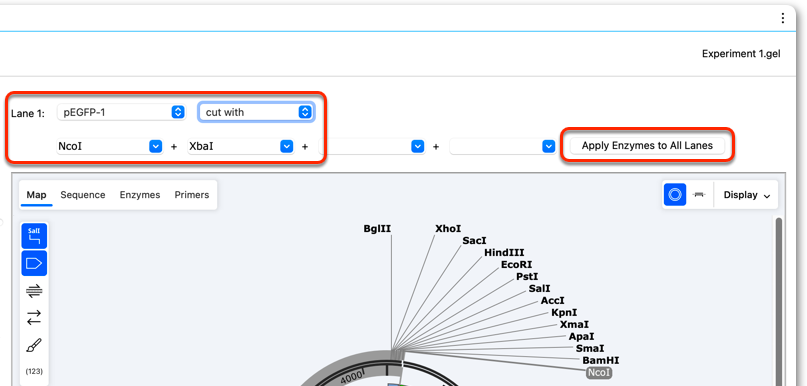Open the Primers tab
Image resolution: width=807 pixels, height=386 pixels.
click(191, 195)
